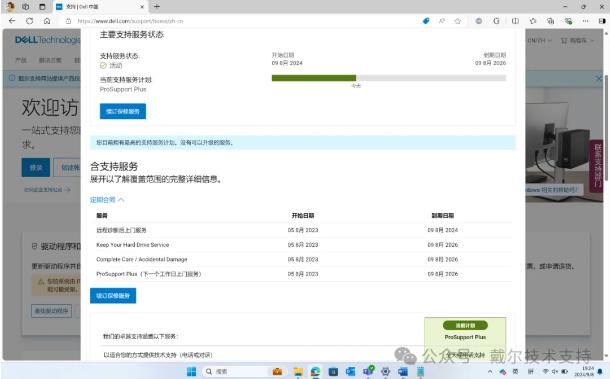Click the G extension icon in toolbar
Image resolution: width=610 pixels, height=379 pixels.
[496, 21]
